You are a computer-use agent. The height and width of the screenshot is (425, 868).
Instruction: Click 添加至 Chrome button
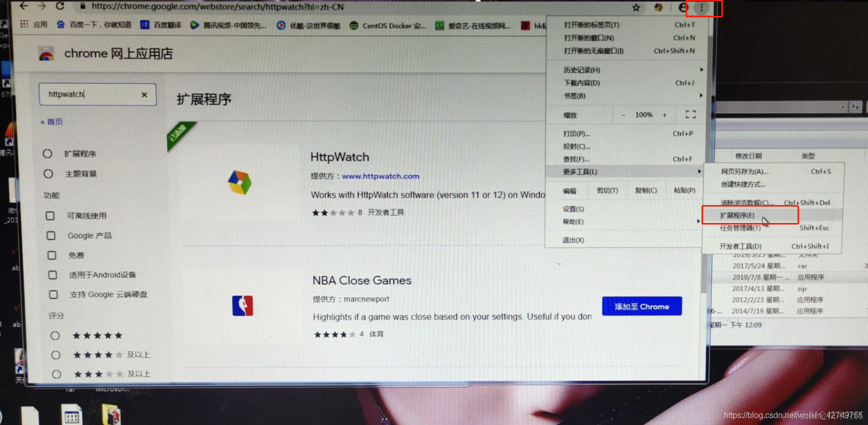point(642,306)
